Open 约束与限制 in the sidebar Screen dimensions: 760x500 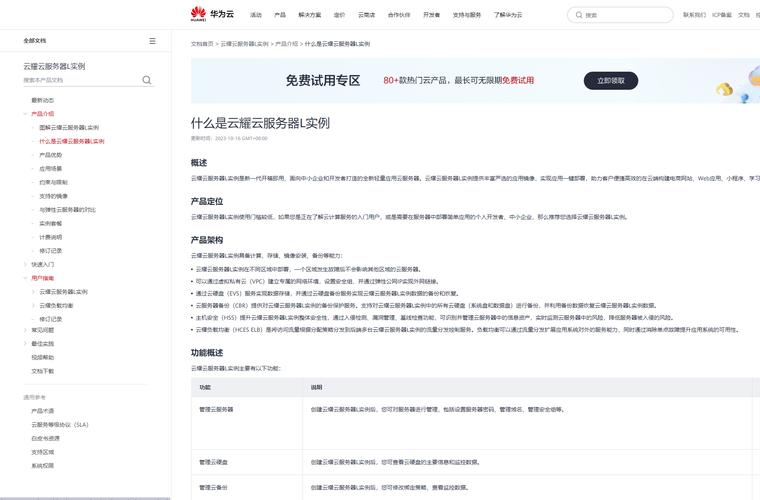53,182
